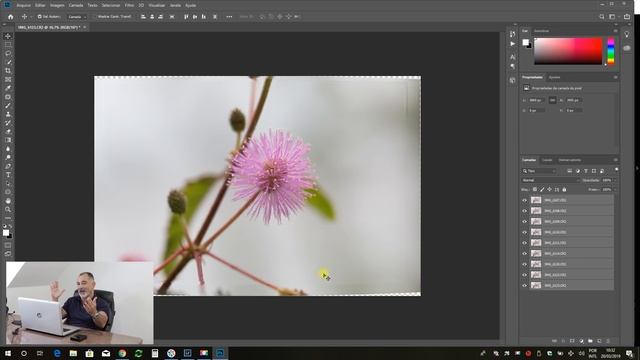Click the delete layer trash icon

pos(608,341)
